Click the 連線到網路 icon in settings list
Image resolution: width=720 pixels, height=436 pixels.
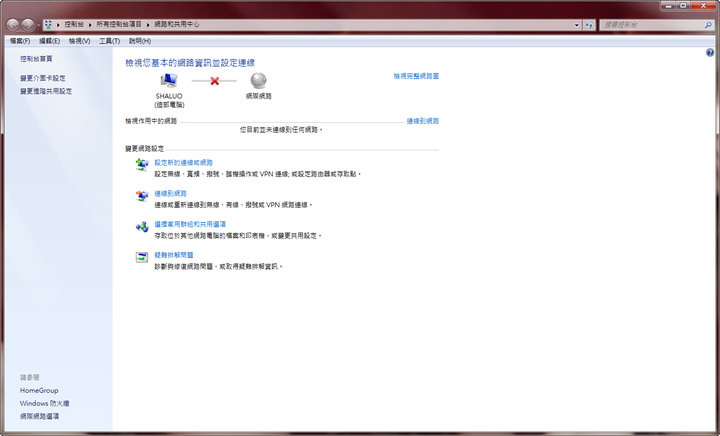[142, 196]
